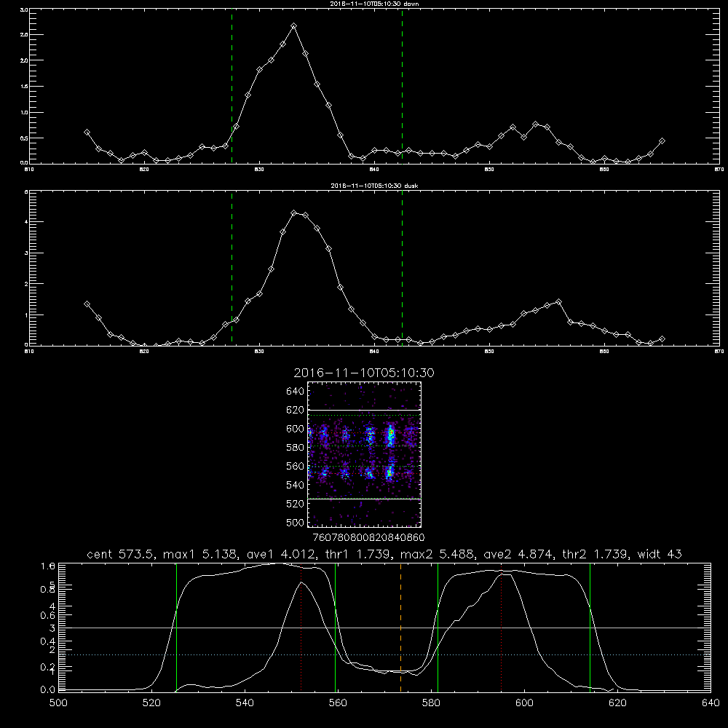Click the spectral image title above the thumbnail
728x728 pixels.
pyautogui.click(x=364, y=373)
